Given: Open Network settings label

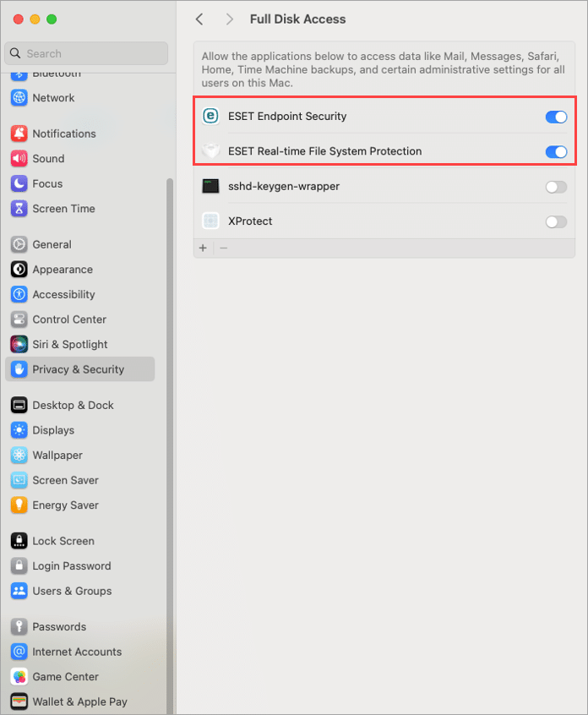Looking at the screenshot, I should (x=53, y=98).
